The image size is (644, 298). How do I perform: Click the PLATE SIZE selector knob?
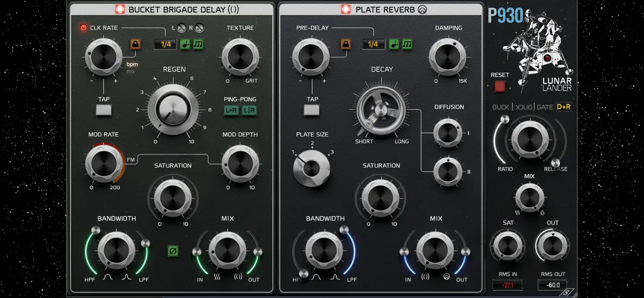[x=312, y=169]
